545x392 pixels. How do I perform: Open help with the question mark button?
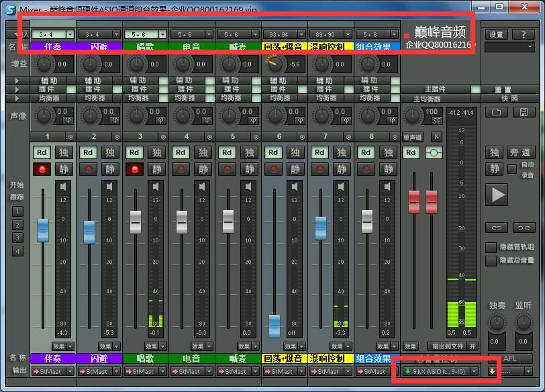click(x=524, y=34)
